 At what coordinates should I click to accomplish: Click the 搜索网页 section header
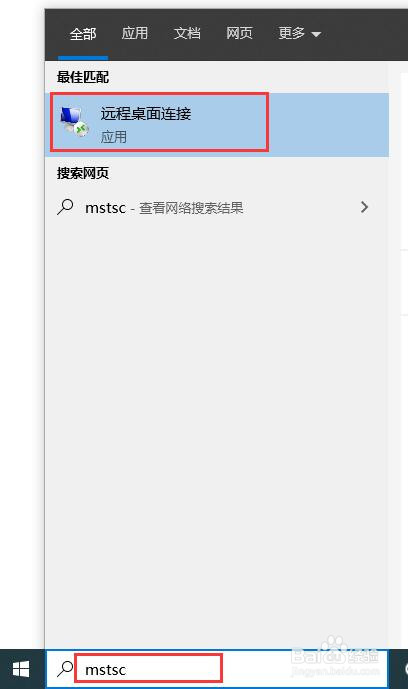(83, 173)
